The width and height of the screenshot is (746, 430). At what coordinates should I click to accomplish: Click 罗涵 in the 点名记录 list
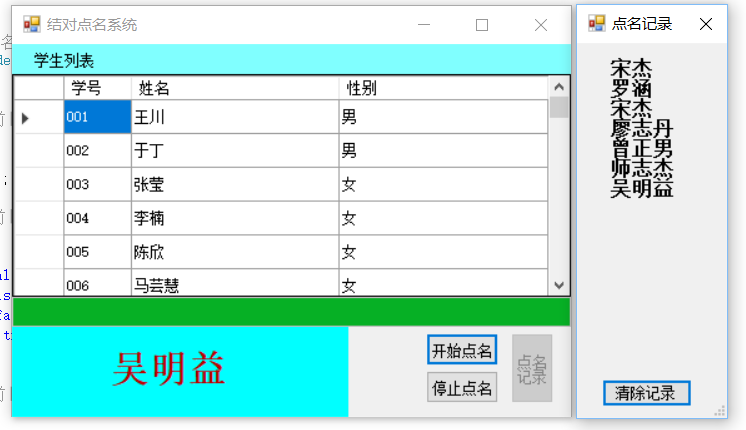631,88
